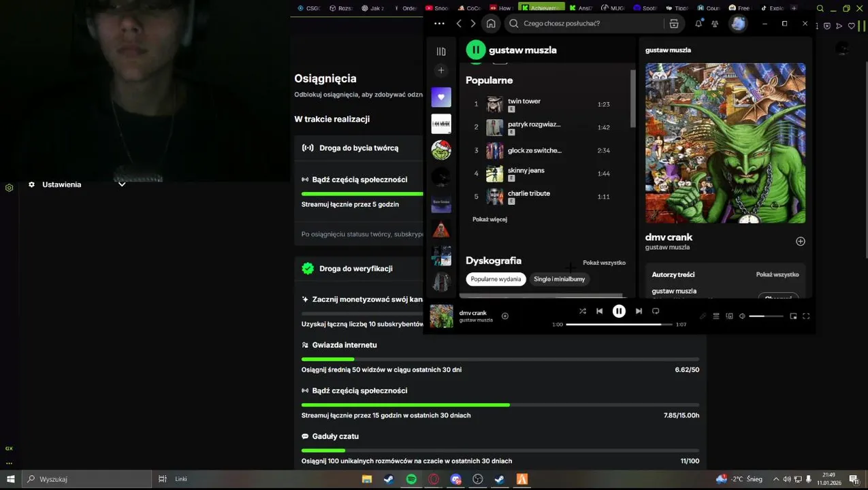Toggle repeat mode
The height and width of the screenshot is (490, 868).
[x=656, y=311]
